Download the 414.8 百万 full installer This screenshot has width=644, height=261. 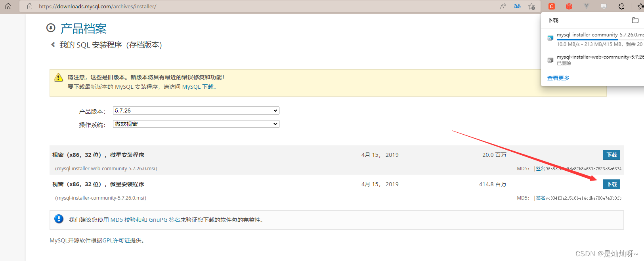pos(612,184)
